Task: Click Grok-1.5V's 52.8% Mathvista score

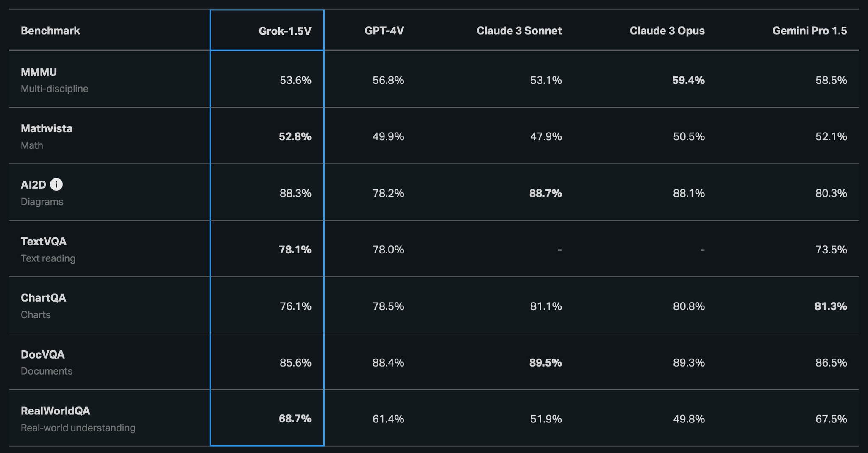Action: [295, 137]
